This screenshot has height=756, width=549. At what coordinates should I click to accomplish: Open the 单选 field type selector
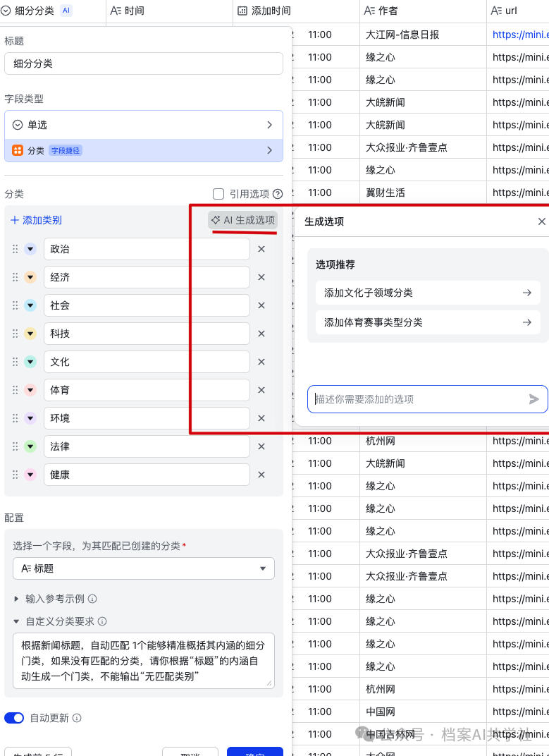144,125
